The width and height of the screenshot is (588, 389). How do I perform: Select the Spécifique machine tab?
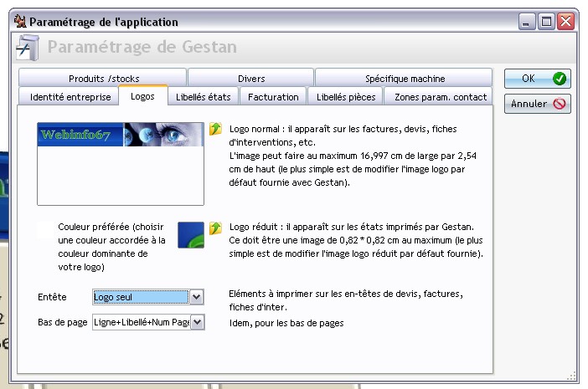click(x=404, y=78)
